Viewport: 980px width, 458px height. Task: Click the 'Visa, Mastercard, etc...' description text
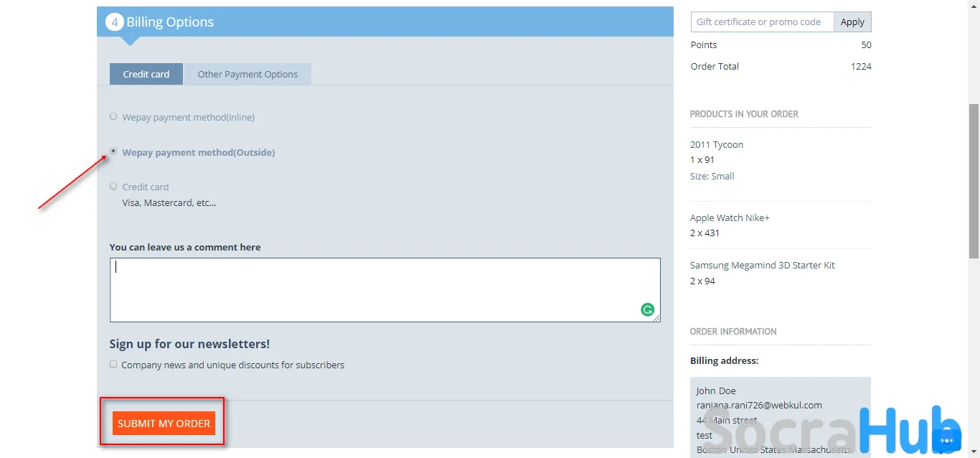169,202
